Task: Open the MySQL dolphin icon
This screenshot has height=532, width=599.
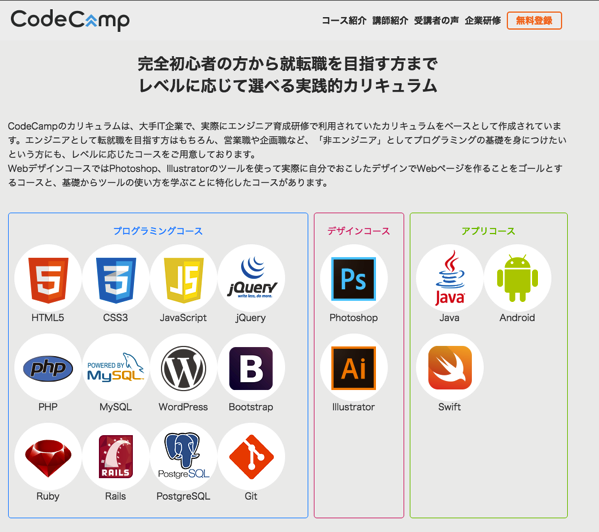Action: (116, 367)
